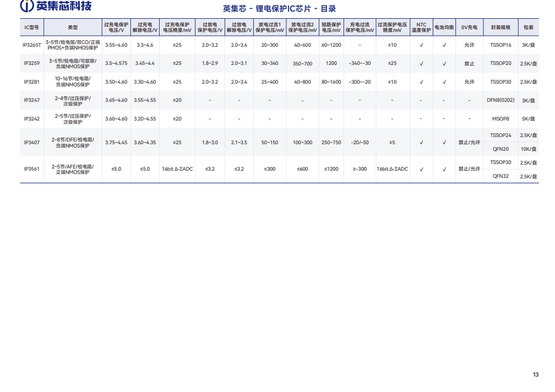Click the 包装 column header
The image size is (555, 392).
pyautogui.click(x=529, y=27)
